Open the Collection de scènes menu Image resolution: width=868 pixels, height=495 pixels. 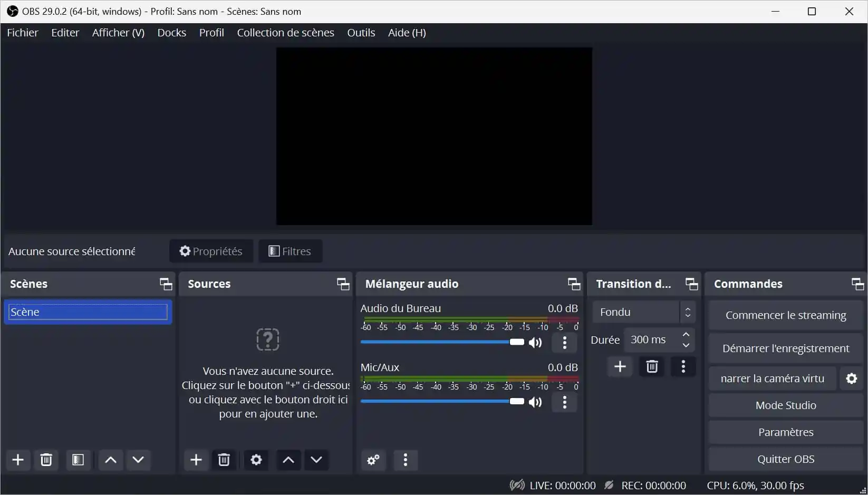(x=286, y=33)
